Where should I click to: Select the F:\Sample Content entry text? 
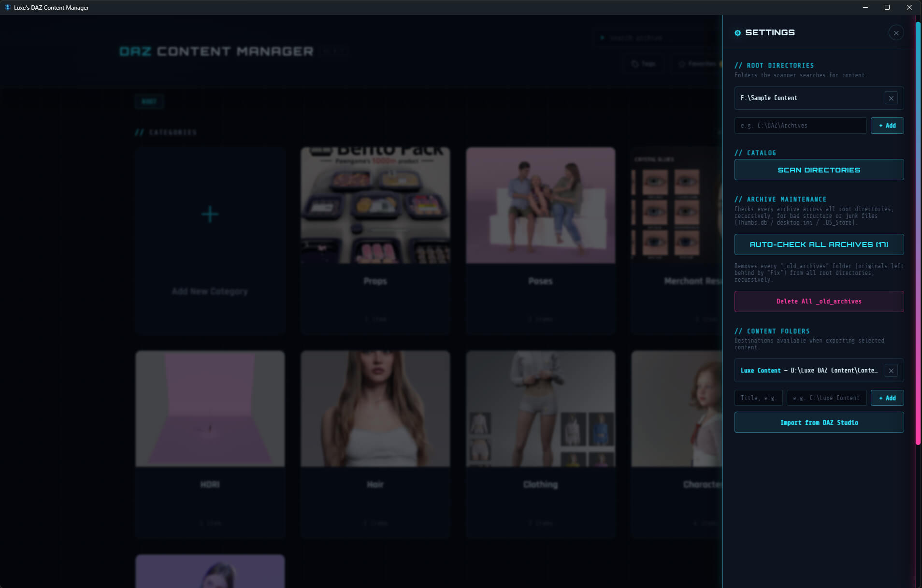769,98
